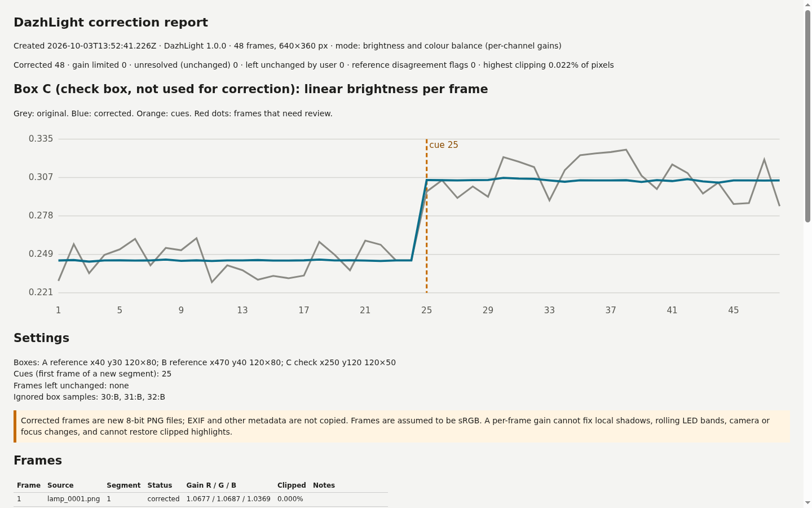
Task: Click the orange "cue 25" chart marker label
Action: pyautogui.click(x=444, y=145)
